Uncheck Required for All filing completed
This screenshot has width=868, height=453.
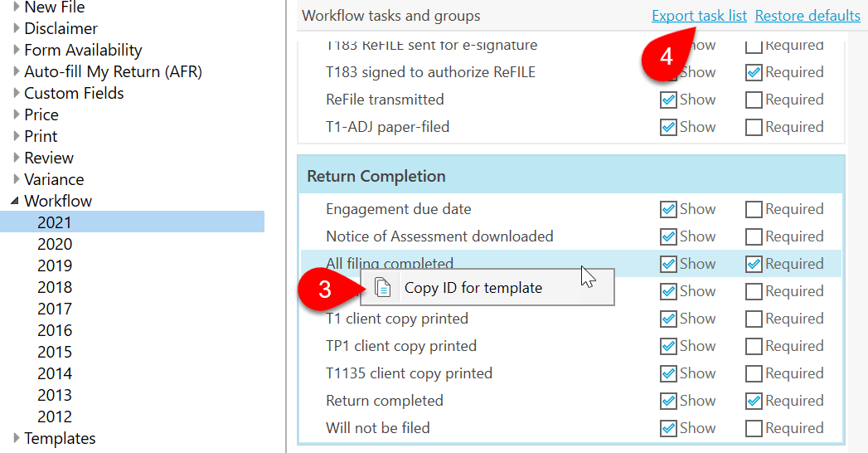point(754,264)
